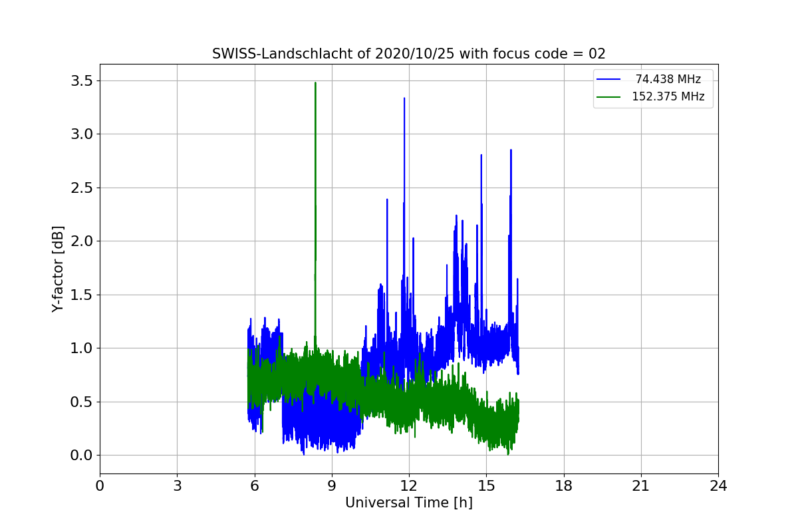This screenshot has width=798, height=532.
Task: Click the plot title SWISS-Landschlacht of 2020/10/25
Action: [408, 54]
